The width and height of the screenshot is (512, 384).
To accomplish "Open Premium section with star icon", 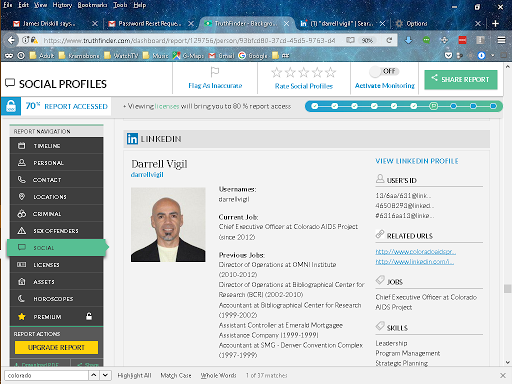I will coord(56,317).
